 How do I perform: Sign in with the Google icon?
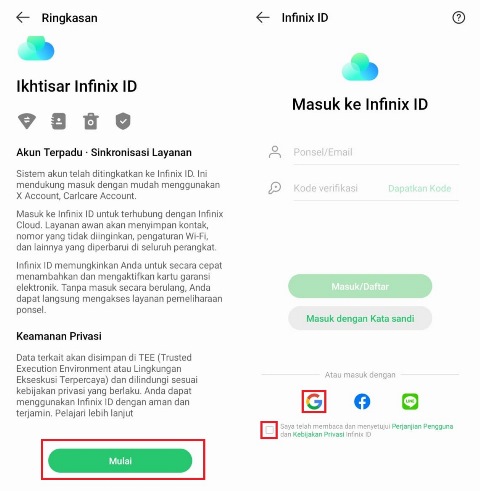coord(314,401)
